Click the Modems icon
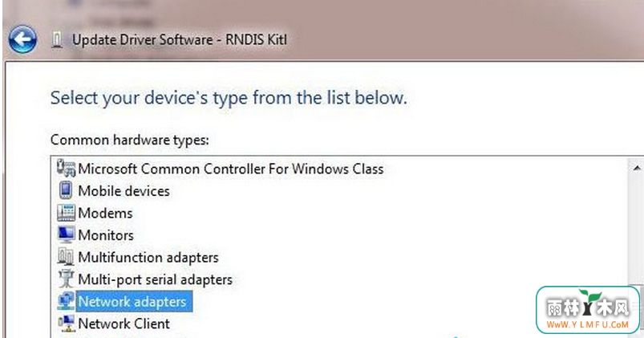Viewport: 644px width, 338px height. (66, 213)
